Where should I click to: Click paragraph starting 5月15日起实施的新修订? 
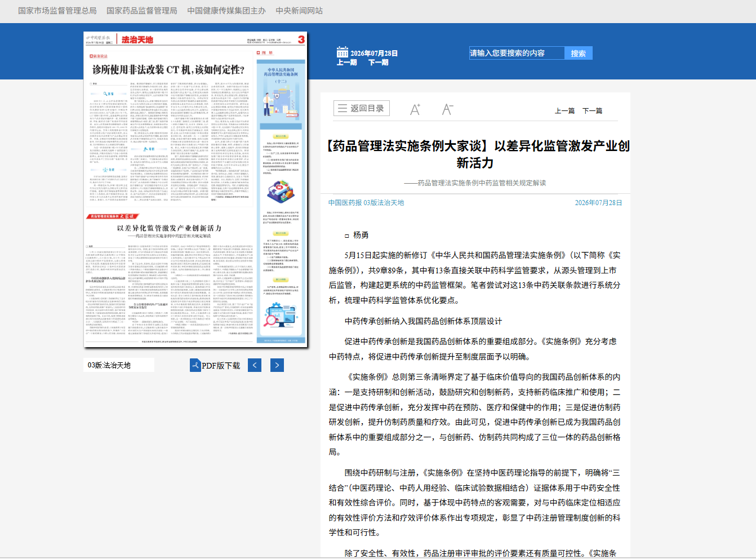click(475, 278)
